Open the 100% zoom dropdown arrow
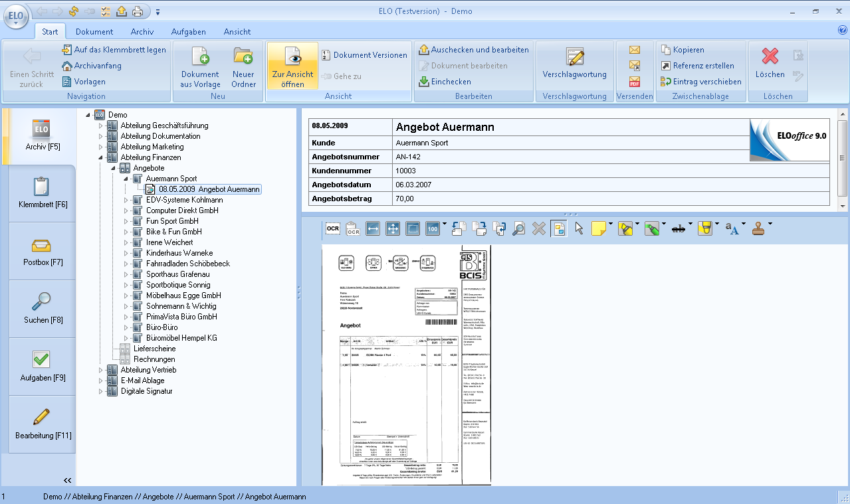 pyautogui.click(x=445, y=224)
